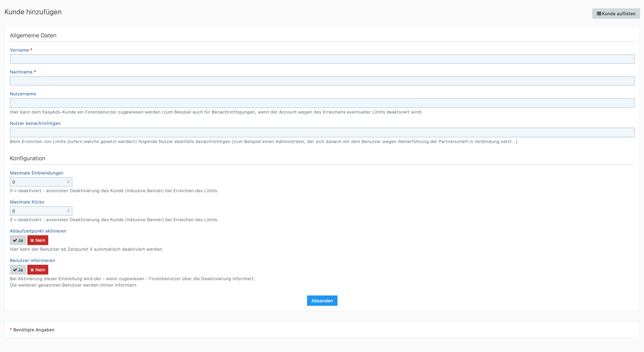Focus the Vorname input field
The height and width of the screenshot is (352, 644).
coord(322,59)
